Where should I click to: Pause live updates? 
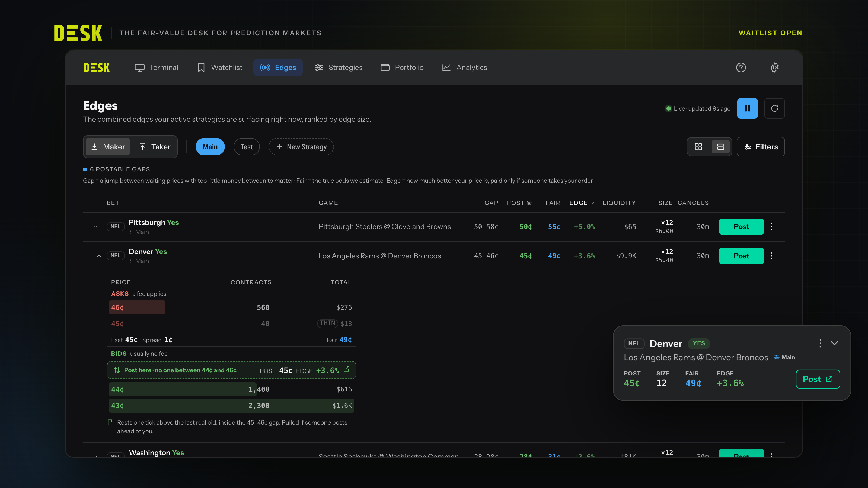pos(747,108)
